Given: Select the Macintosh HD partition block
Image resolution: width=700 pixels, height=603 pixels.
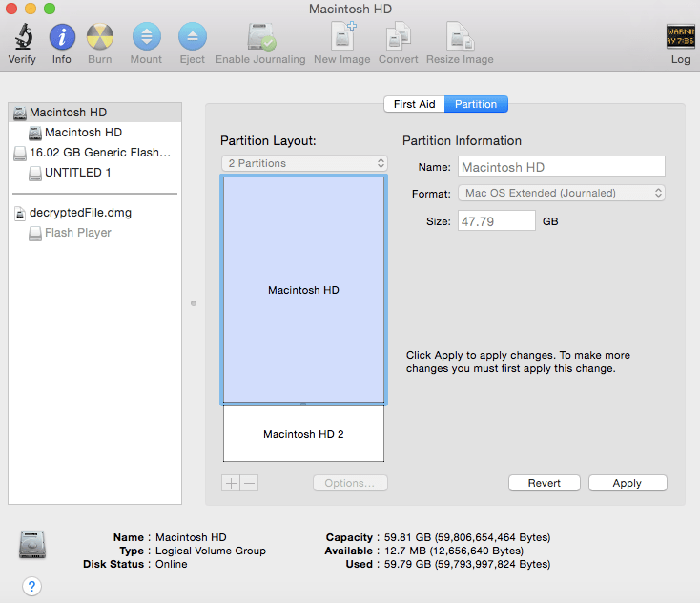Looking at the screenshot, I should [303, 290].
